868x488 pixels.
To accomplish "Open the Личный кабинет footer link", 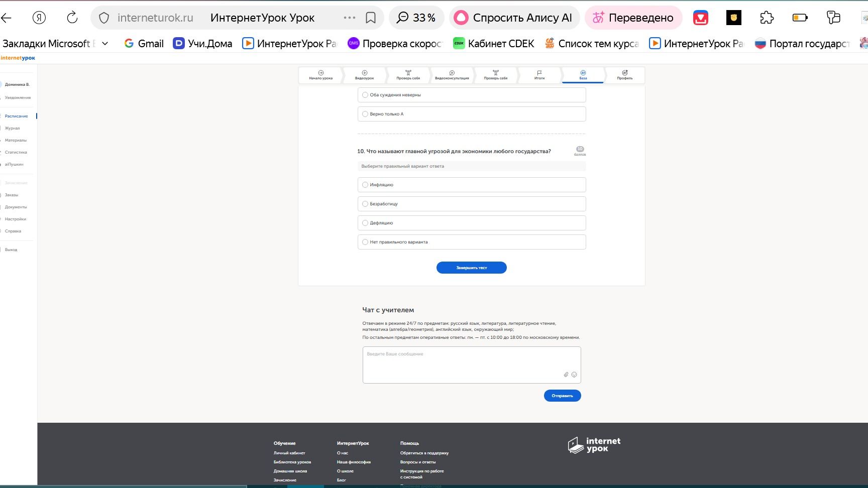I will tap(289, 453).
